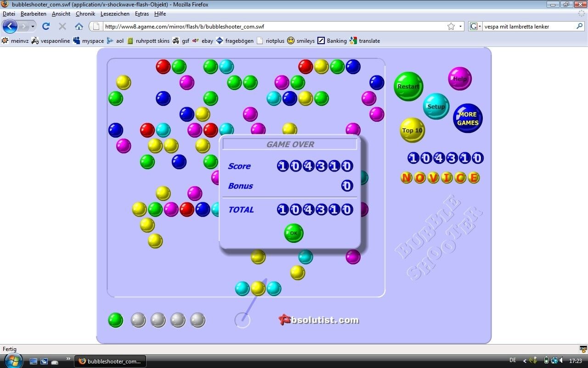Open the yellow Top 10 bubble
This screenshot has height=368, width=588.
point(412,130)
